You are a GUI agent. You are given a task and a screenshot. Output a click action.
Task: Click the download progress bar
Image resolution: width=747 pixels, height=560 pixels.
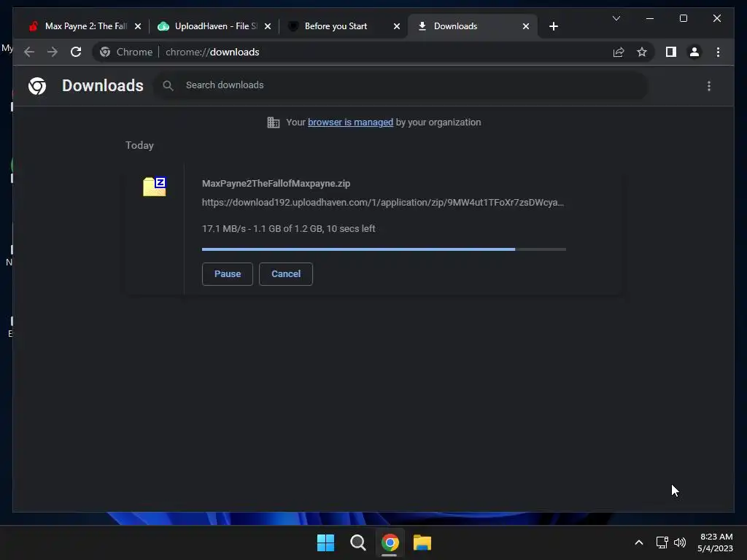(384, 249)
